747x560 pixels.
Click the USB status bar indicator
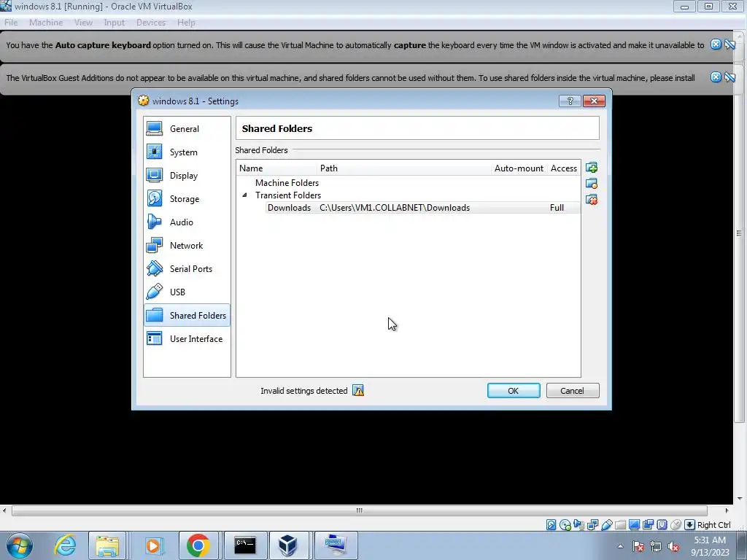click(606, 525)
